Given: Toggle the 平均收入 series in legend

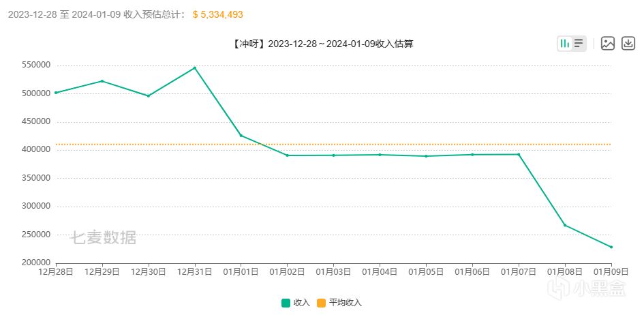Looking at the screenshot, I should 339,303.
